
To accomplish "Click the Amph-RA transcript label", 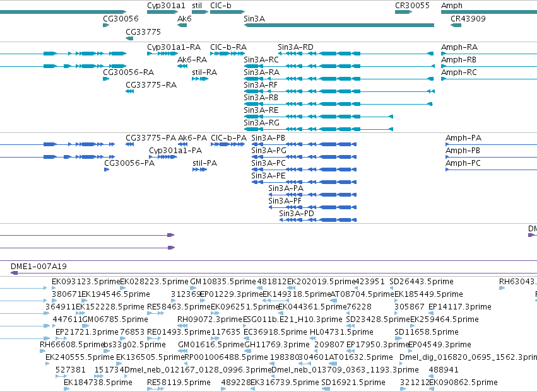I will (459, 47).
